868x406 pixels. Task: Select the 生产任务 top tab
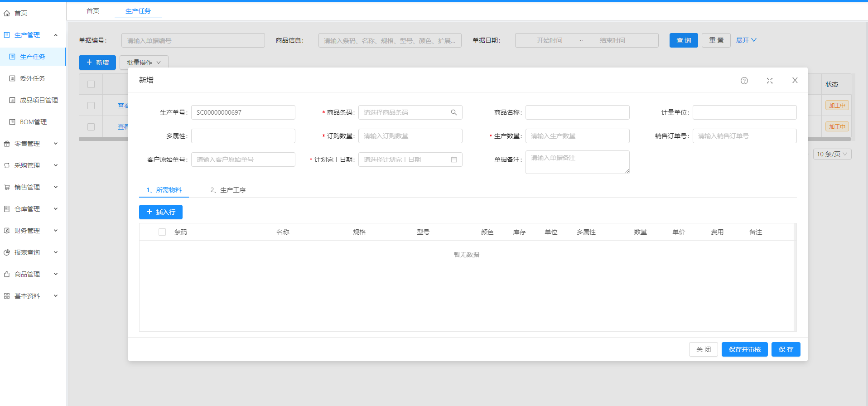[x=138, y=11]
